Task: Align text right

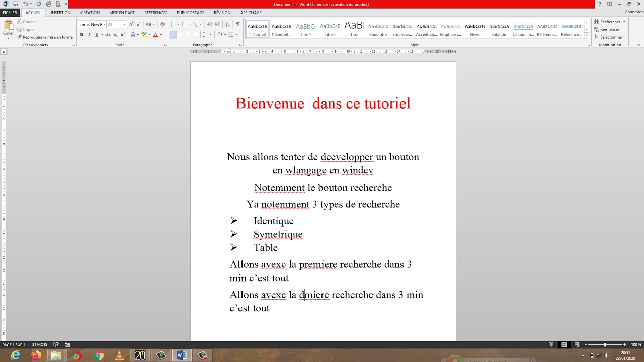Action: pos(188,35)
